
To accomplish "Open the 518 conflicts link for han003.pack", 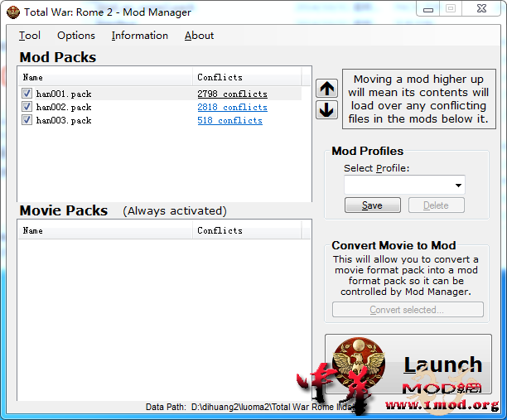I will click(x=230, y=121).
